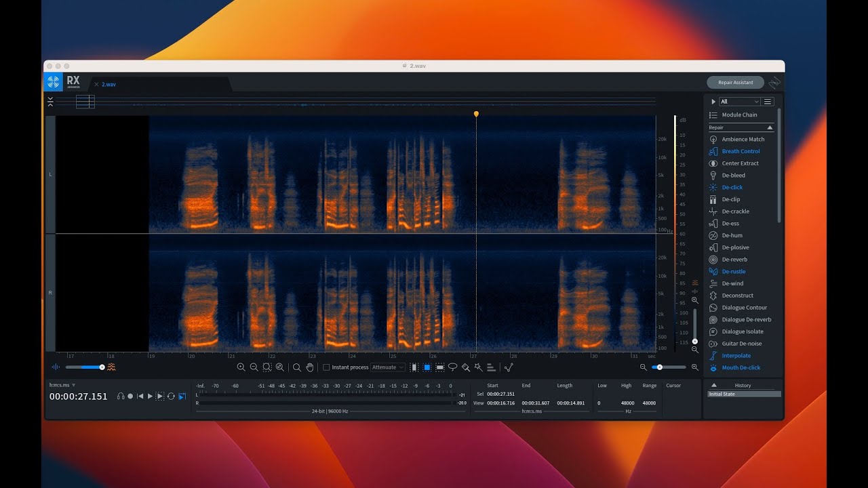Play the module list preview arrow
Screen dimensions: 868x488
(x=713, y=102)
